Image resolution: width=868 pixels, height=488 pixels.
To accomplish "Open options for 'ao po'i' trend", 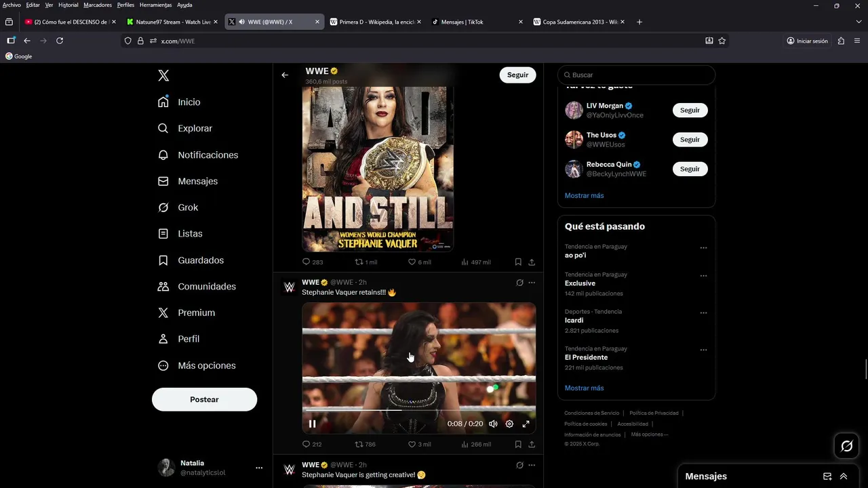I will 703,248.
